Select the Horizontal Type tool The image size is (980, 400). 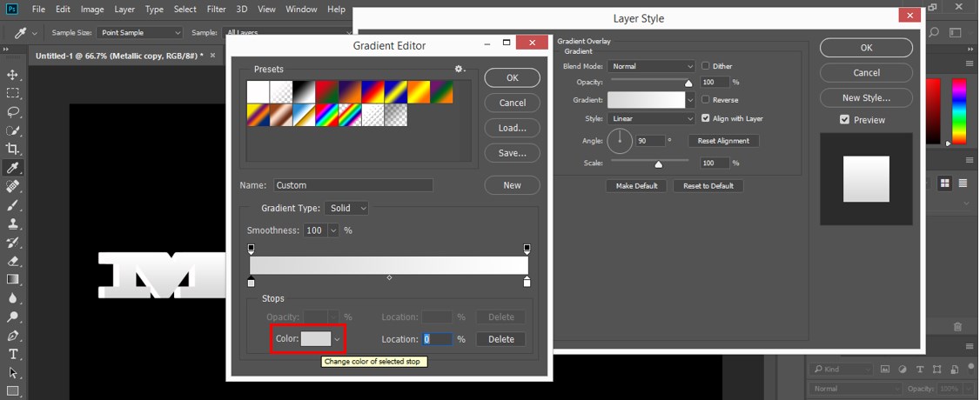click(x=12, y=355)
